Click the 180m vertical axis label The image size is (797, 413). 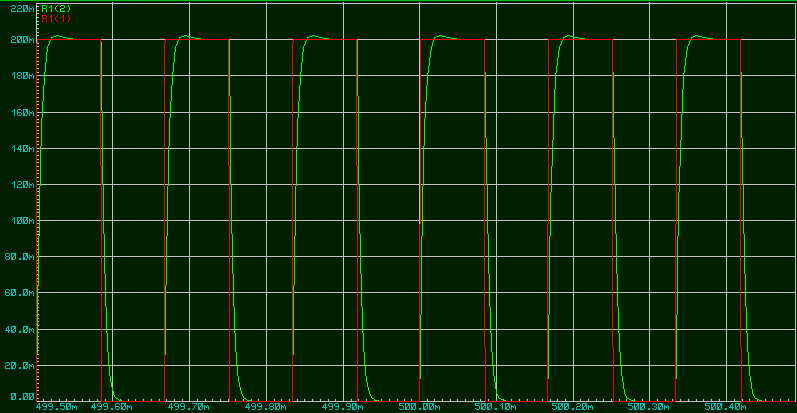[18, 77]
